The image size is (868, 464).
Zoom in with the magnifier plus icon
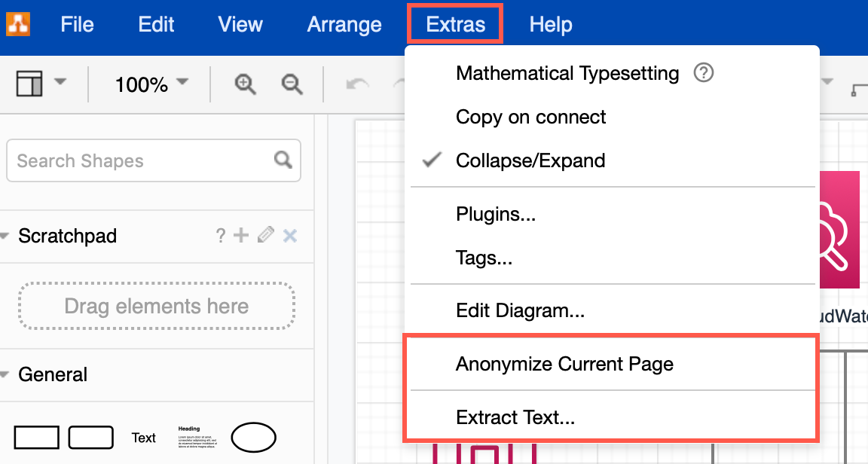point(243,84)
